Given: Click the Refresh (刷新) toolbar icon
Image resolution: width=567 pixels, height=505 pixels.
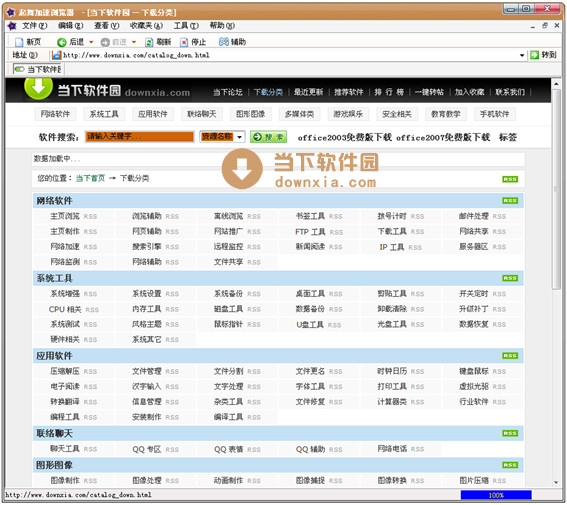Looking at the screenshot, I should tap(149, 42).
